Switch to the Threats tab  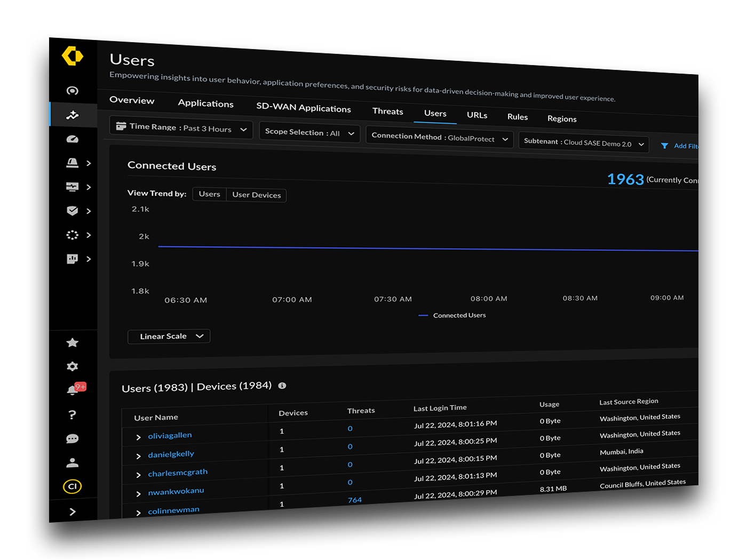(x=387, y=111)
